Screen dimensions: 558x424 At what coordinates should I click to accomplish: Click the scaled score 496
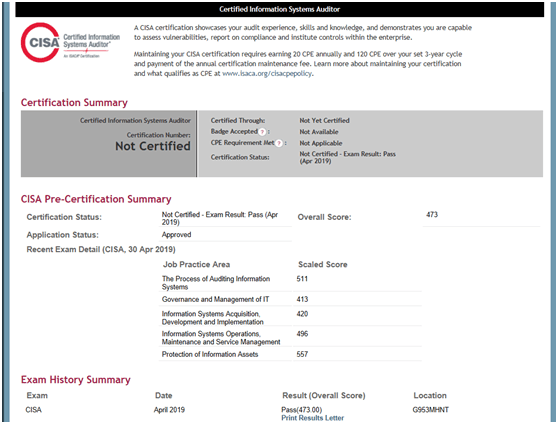pyautogui.click(x=302, y=334)
